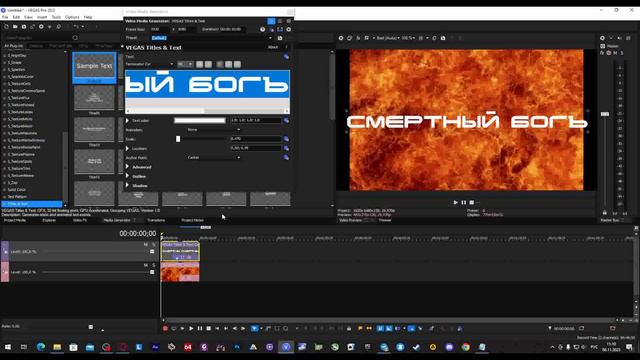Pause using the video preview pause button
The width and height of the screenshot is (640, 360).
click(x=464, y=202)
